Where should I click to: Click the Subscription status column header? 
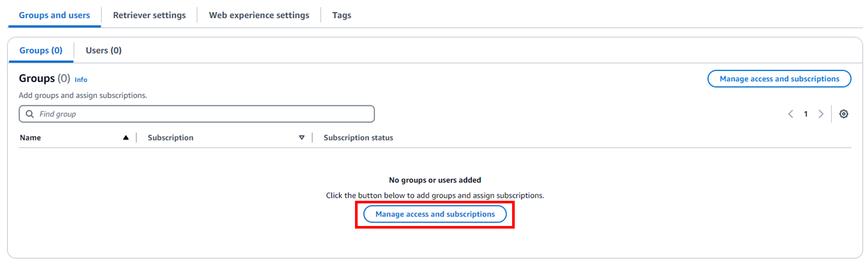[x=358, y=138]
